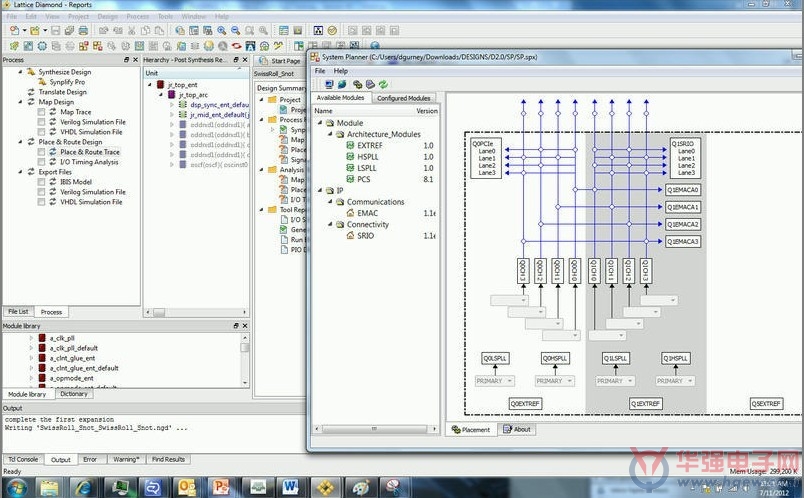
Task: Select the HSPLL architecture module icon
Action: [x=351, y=156]
